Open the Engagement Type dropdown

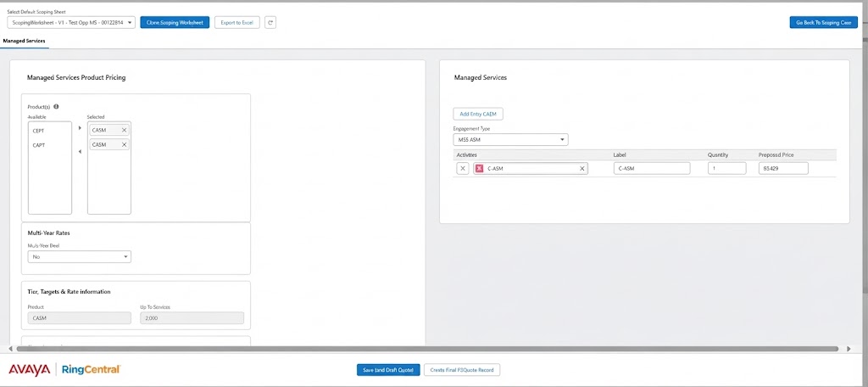(510, 140)
